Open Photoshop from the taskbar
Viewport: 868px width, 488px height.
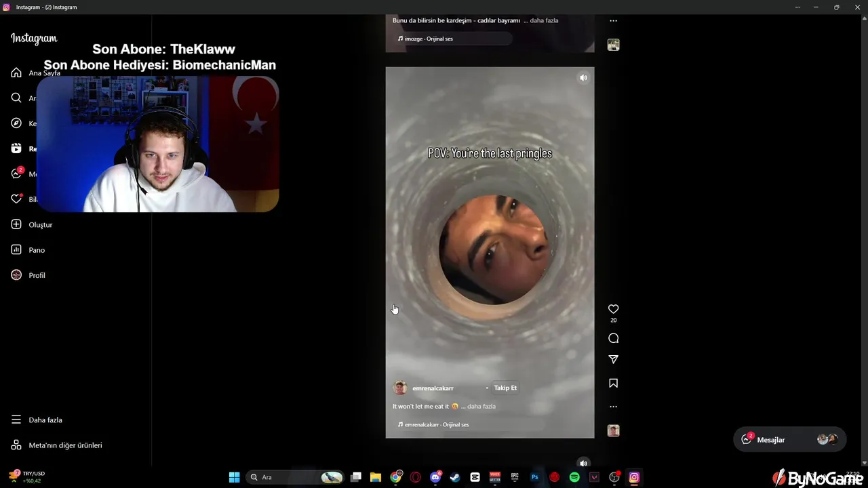(534, 477)
